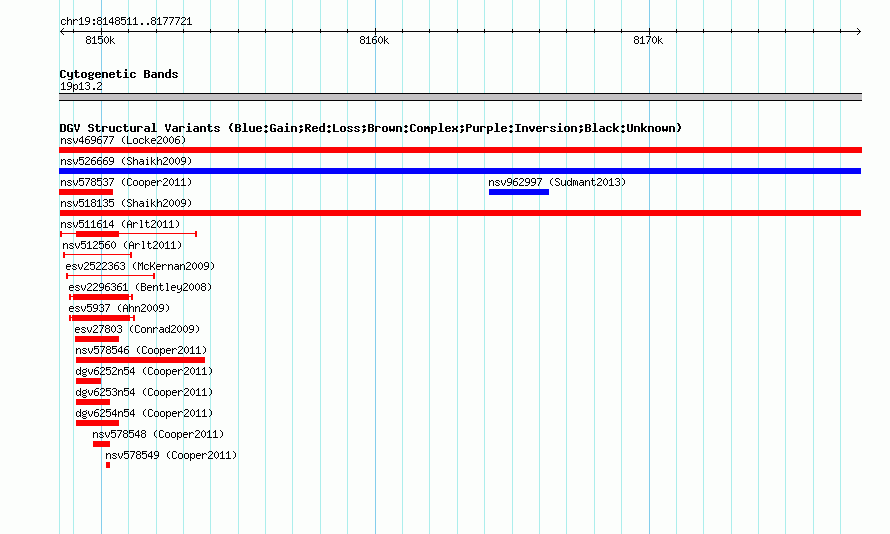
Task: Open the dgv6253n54 (Cooper2011) label
Action: [144, 392]
